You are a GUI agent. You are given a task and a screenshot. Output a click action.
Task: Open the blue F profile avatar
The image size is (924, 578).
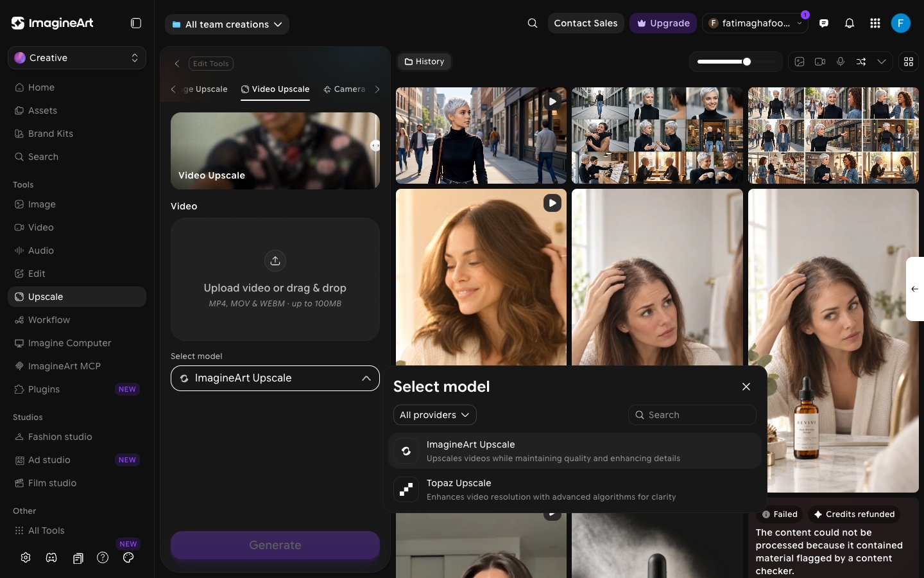tap(901, 23)
